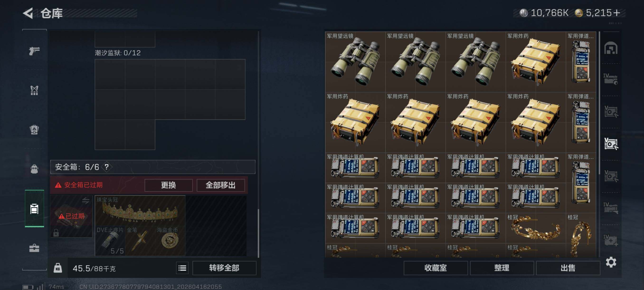This screenshot has height=290, width=644.
Task: Click 全部移出 to remove all items
Action: pos(221,185)
